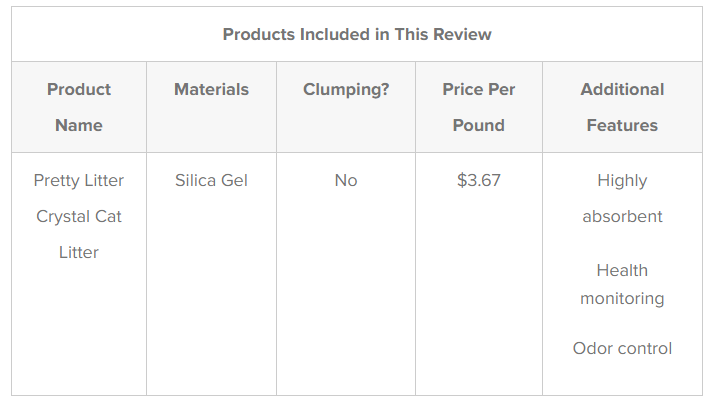Click Pretty Litter Crystal Cat Litter name

[x=79, y=216]
